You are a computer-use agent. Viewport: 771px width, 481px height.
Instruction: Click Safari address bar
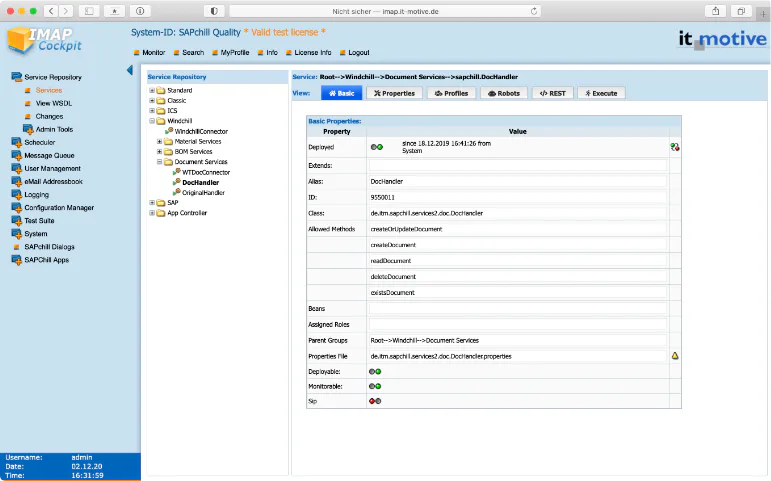point(385,11)
